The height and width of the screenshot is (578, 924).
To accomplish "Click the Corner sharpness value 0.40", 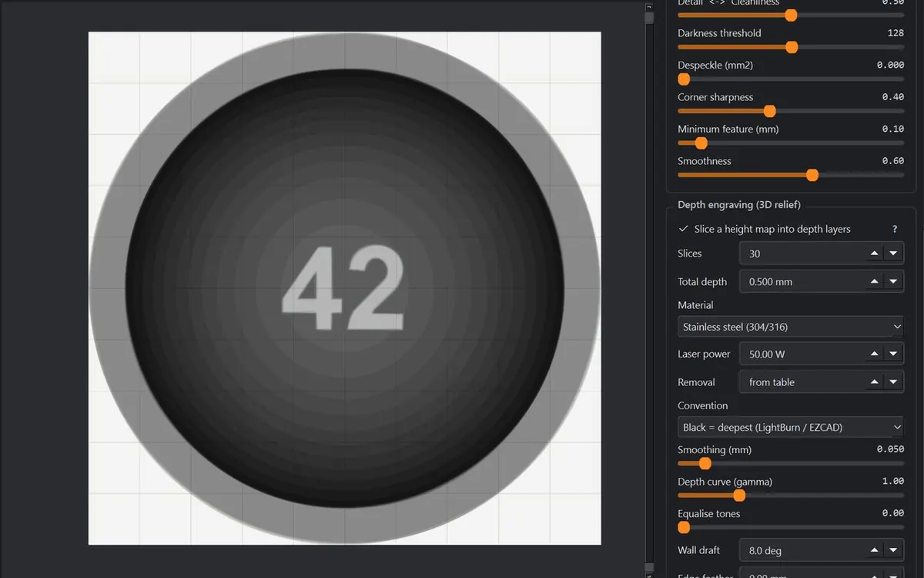I will (893, 97).
